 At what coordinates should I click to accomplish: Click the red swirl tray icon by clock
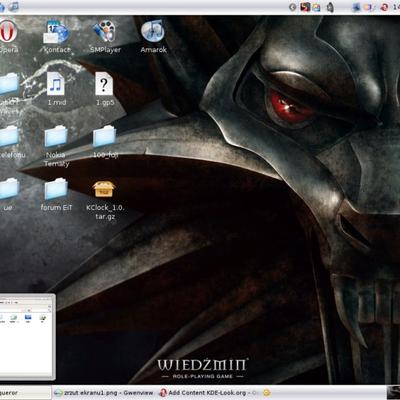(384, 7)
